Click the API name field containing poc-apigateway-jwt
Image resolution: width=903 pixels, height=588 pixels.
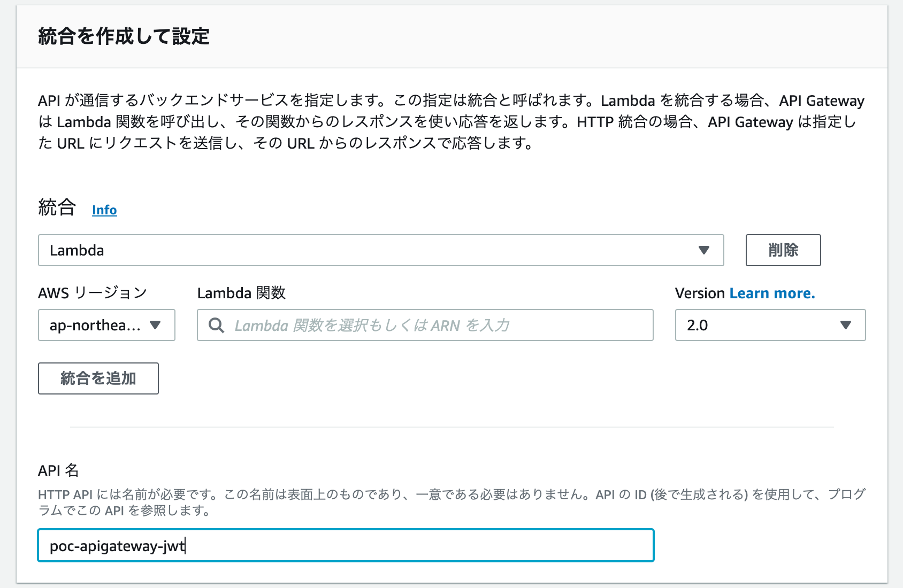coord(346,545)
